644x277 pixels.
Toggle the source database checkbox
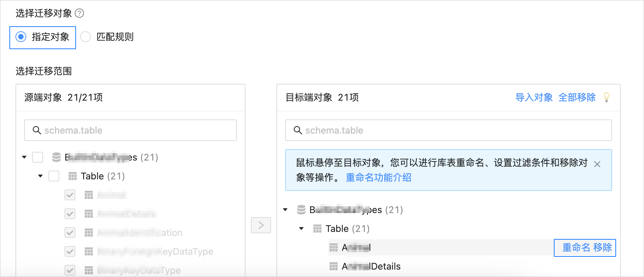coord(38,157)
